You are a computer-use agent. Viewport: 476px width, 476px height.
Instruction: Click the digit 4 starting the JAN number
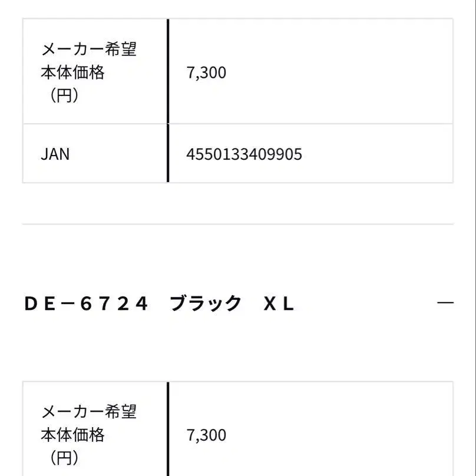[190, 154]
